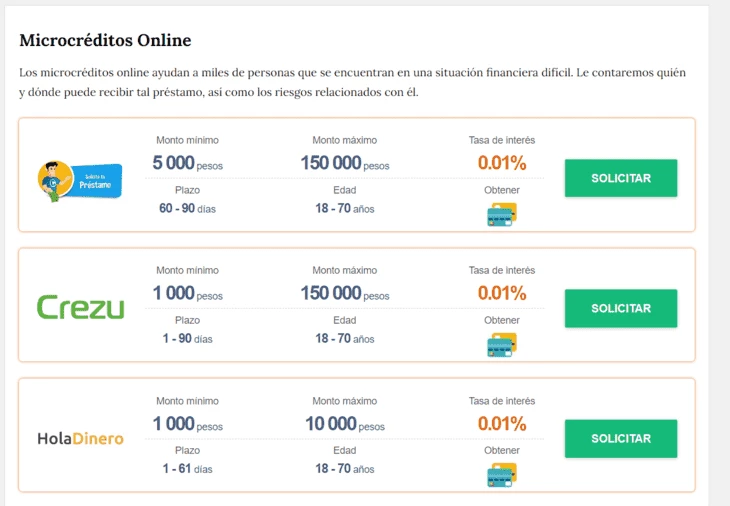Click the Solicita tu Préstamo logo
Image resolution: width=730 pixels, height=506 pixels.
click(x=80, y=181)
